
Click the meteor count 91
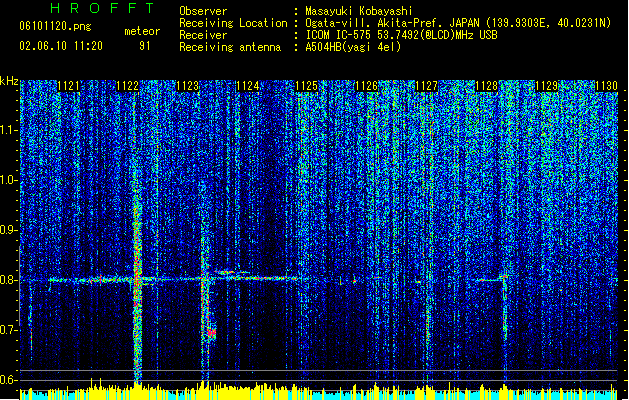pos(145,46)
